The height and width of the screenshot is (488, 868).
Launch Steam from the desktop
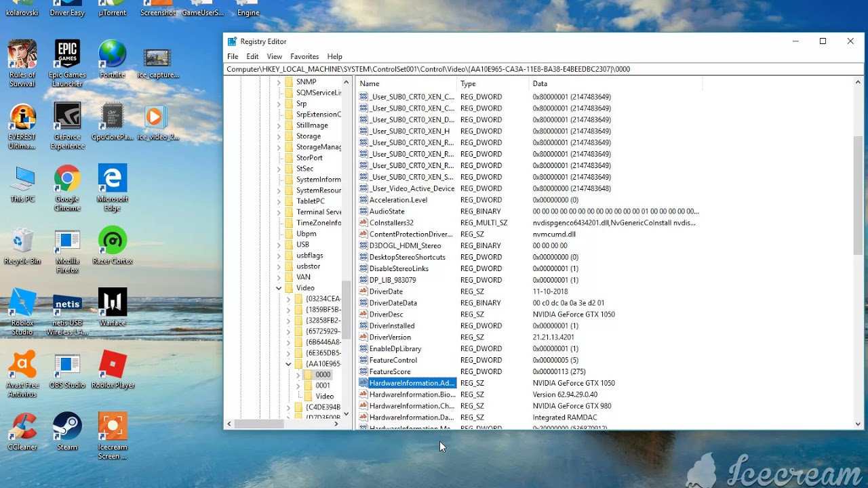pyautogui.click(x=67, y=432)
